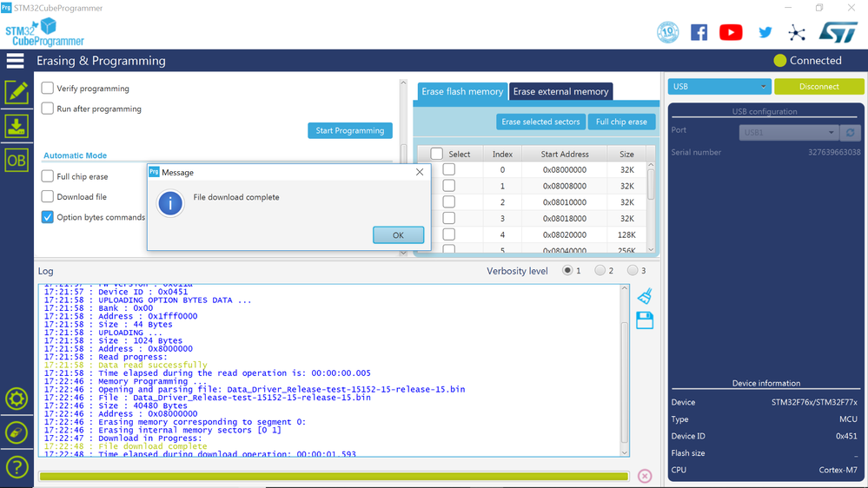The width and height of the screenshot is (868, 488).
Task: Open the OB option bytes icon
Action: (17, 161)
